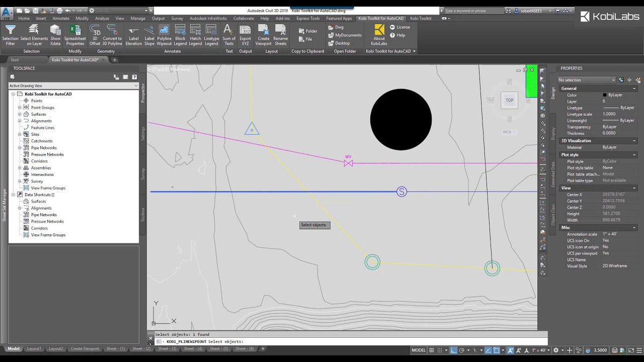
Task: Expand the Pipe Networks node under drawing
Action: [x=19, y=147]
